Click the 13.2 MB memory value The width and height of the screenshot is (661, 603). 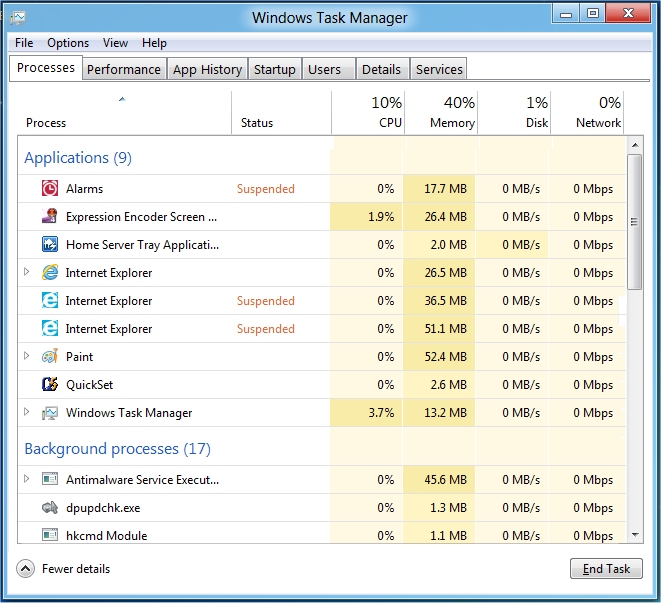click(x=446, y=412)
